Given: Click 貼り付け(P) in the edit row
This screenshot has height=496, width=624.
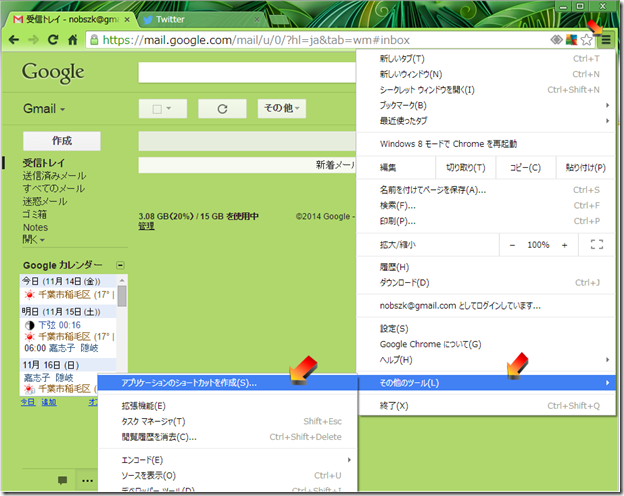Looking at the screenshot, I should coord(585,168).
